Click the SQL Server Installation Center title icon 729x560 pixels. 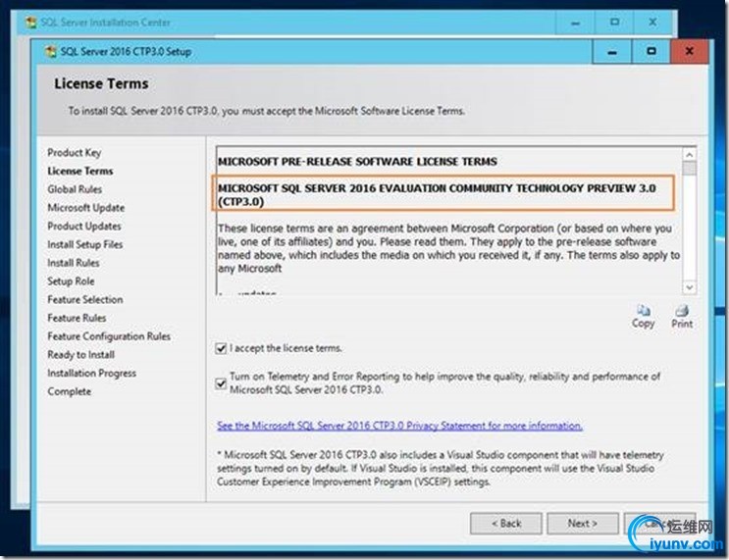pyautogui.click(x=31, y=23)
